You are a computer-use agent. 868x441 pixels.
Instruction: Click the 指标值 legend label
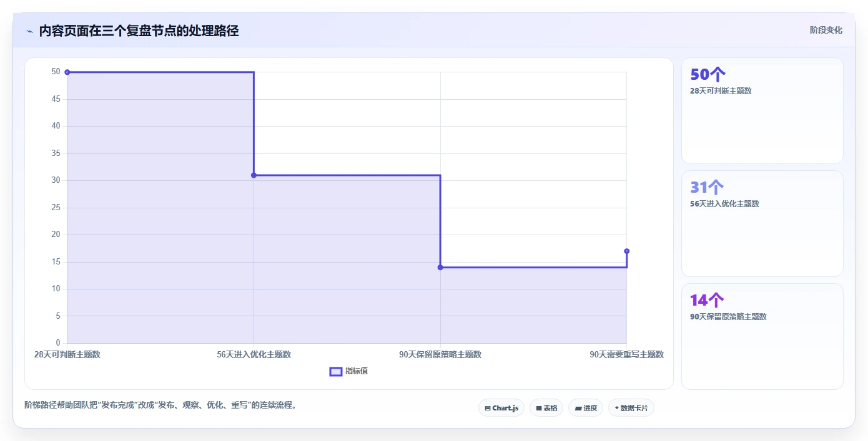tap(357, 371)
